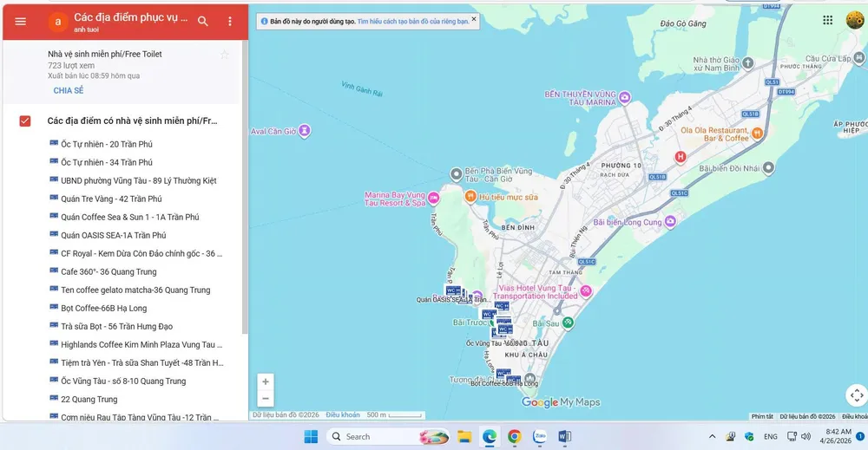
Task: Click the CHIA SẺ share button
Action: (x=69, y=90)
